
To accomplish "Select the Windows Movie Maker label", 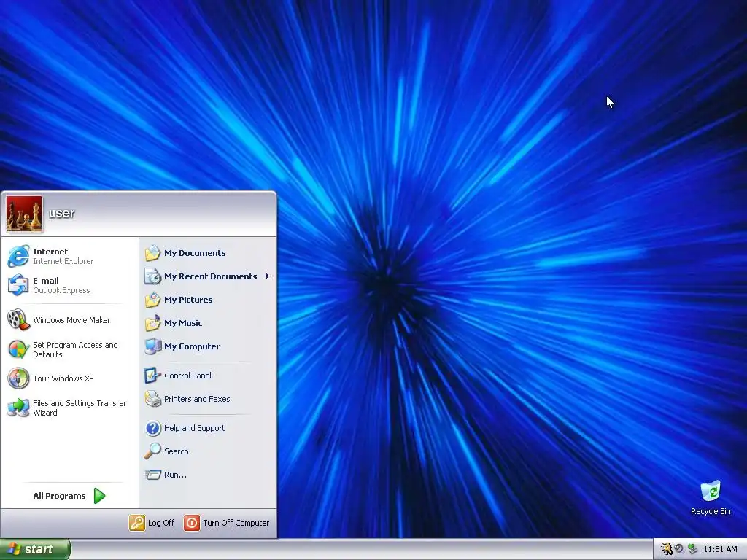I will pos(71,320).
